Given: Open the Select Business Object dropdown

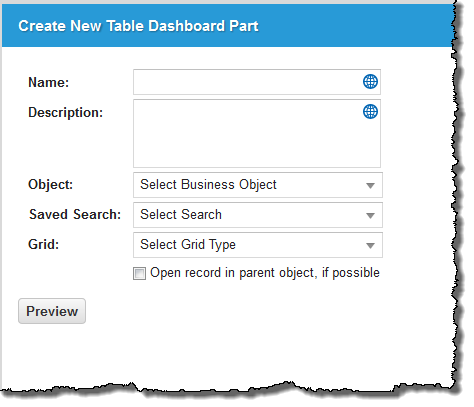Looking at the screenshot, I should (258, 185).
